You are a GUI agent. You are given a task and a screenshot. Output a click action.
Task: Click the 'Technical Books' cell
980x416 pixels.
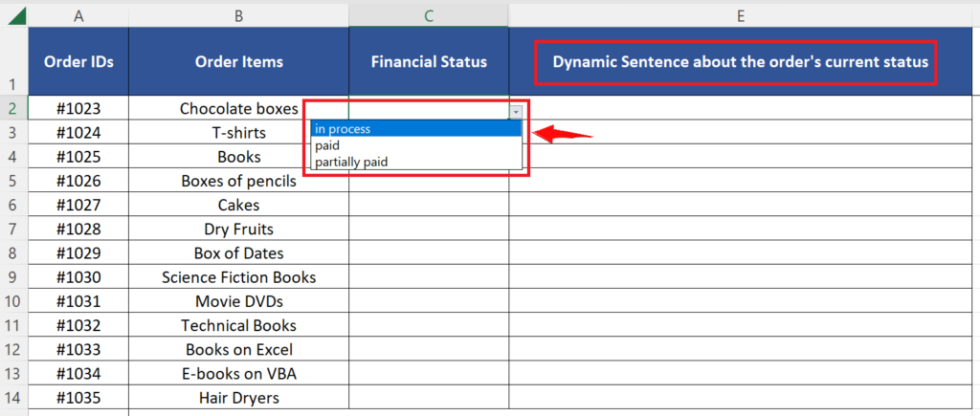click(x=238, y=325)
